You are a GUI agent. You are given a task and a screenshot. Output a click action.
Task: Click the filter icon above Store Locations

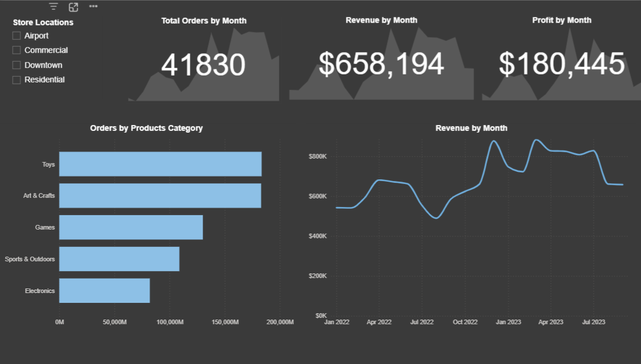click(x=54, y=6)
